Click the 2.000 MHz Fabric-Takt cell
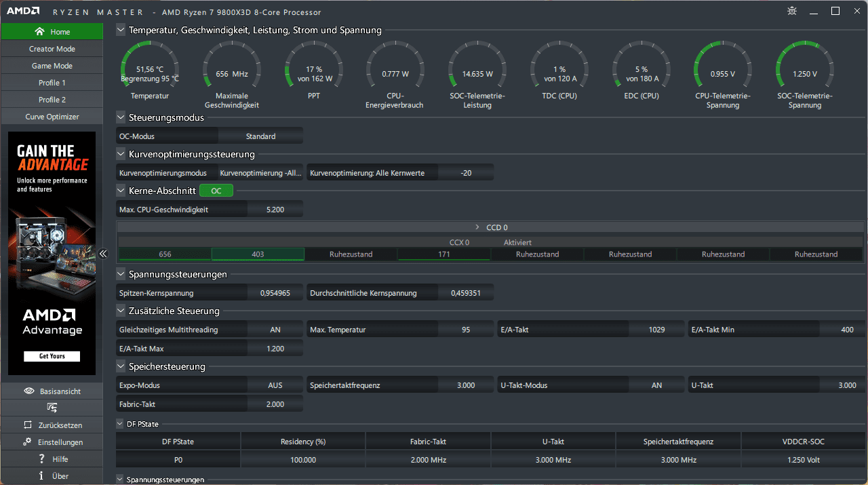This screenshot has width=868, height=485. [x=429, y=460]
